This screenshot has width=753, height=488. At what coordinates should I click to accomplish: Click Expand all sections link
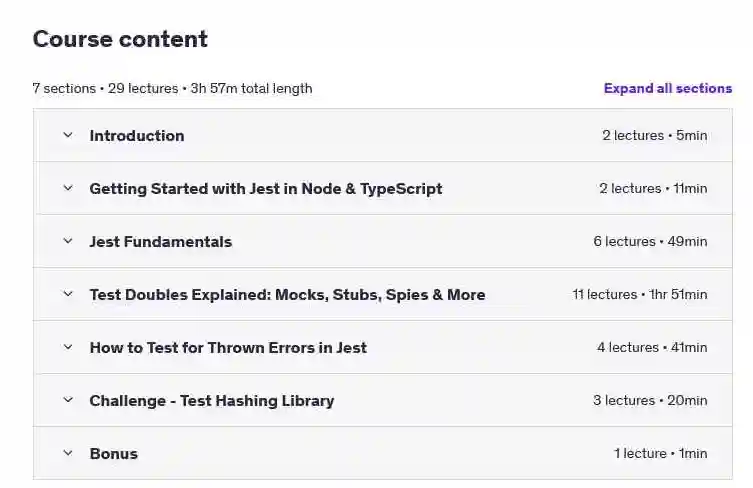[668, 88]
